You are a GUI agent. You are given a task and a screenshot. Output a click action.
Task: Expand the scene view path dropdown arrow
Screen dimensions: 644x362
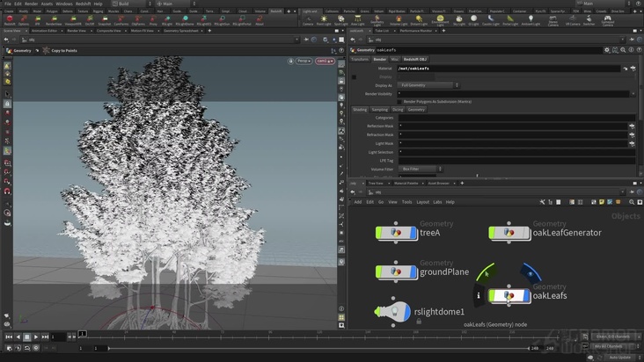(296, 40)
